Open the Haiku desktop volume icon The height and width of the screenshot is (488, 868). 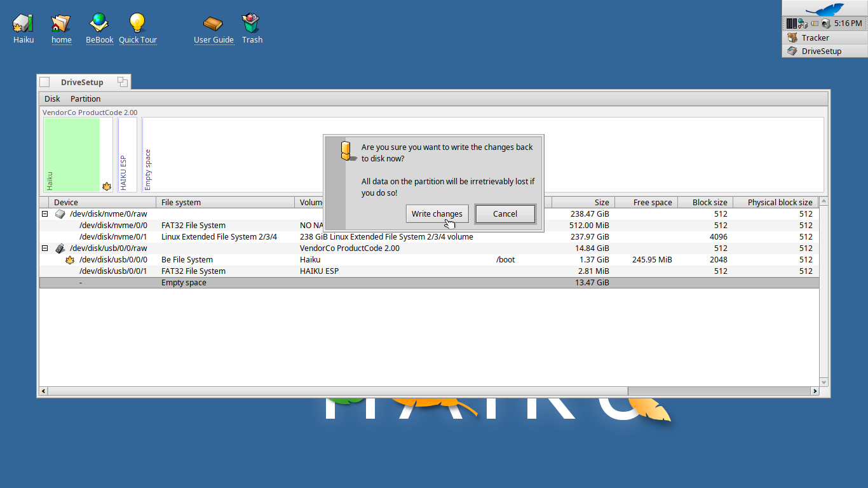tap(23, 24)
